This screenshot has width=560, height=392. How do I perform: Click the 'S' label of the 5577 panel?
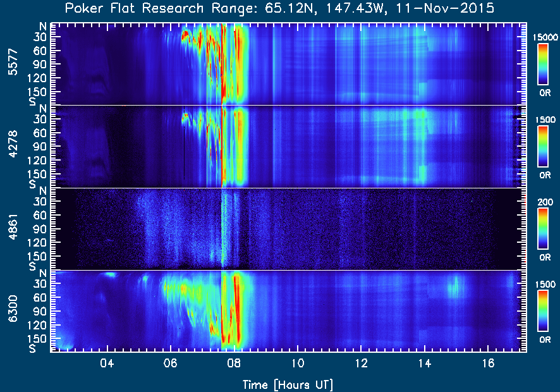(x=33, y=102)
